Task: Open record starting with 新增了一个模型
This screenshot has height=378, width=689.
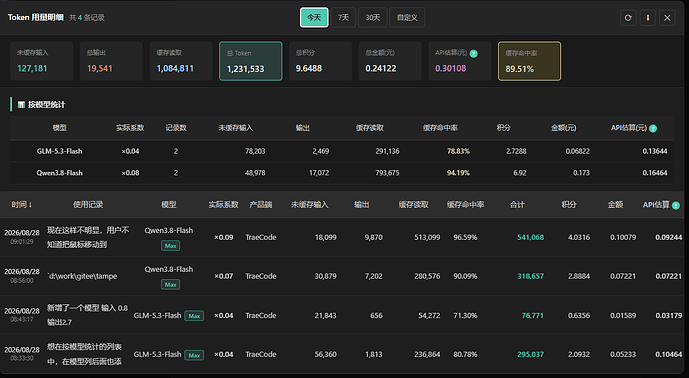Action: pos(87,315)
